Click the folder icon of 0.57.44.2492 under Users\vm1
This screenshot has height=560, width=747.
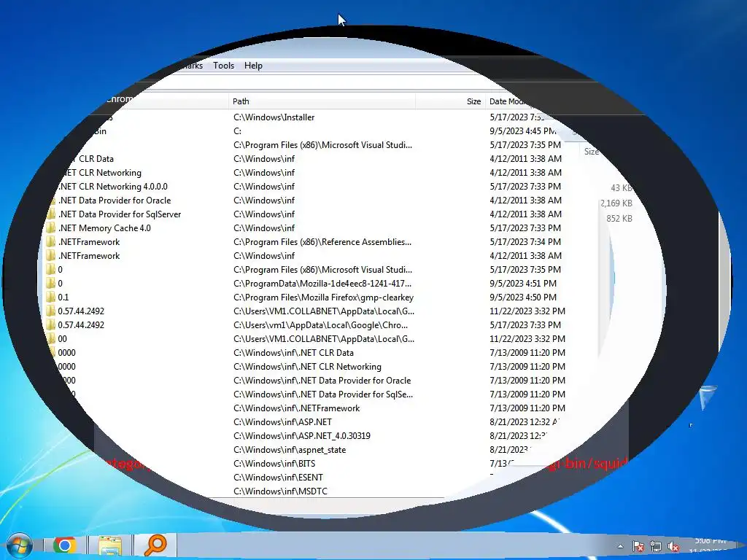tap(50, 324)
